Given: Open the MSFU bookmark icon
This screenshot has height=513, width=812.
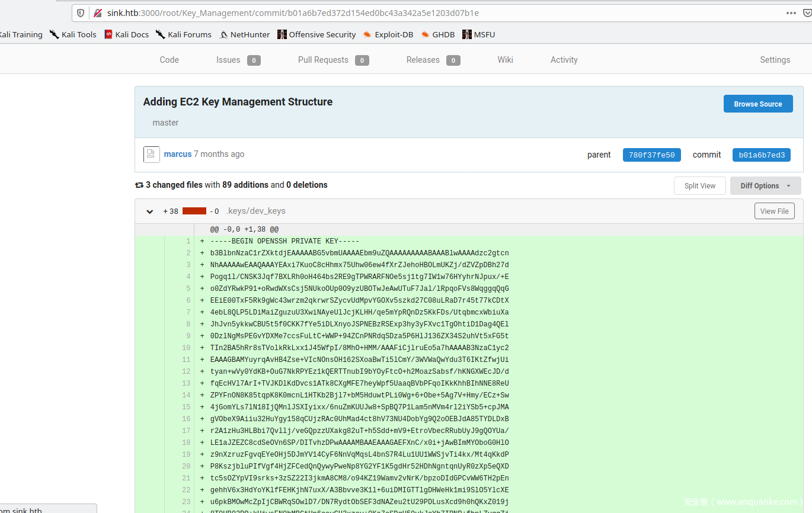Looking at the screenshot, I should coord(467,34).
